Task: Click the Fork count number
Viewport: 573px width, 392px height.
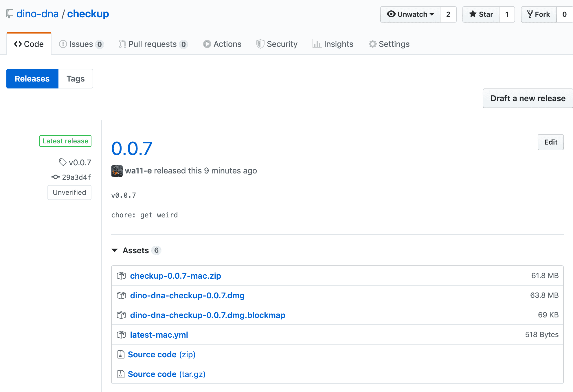Action: coord(564,14)
